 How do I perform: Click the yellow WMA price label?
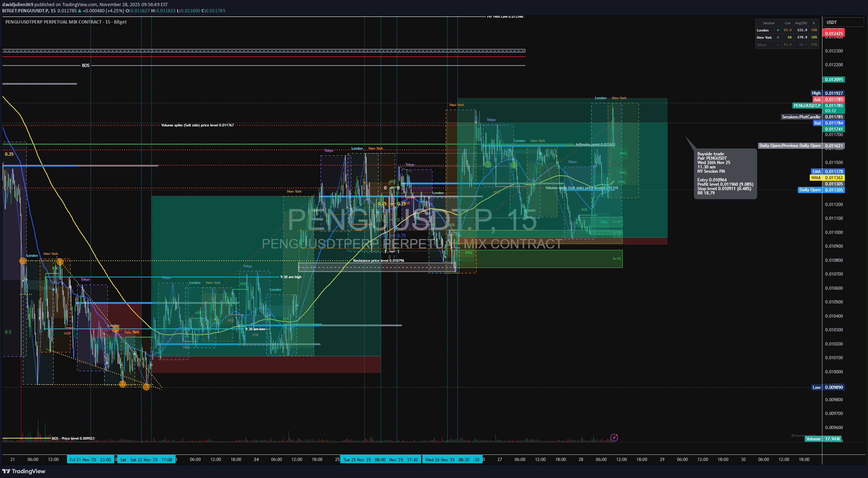pyautogui.click(x=816, y=178)
